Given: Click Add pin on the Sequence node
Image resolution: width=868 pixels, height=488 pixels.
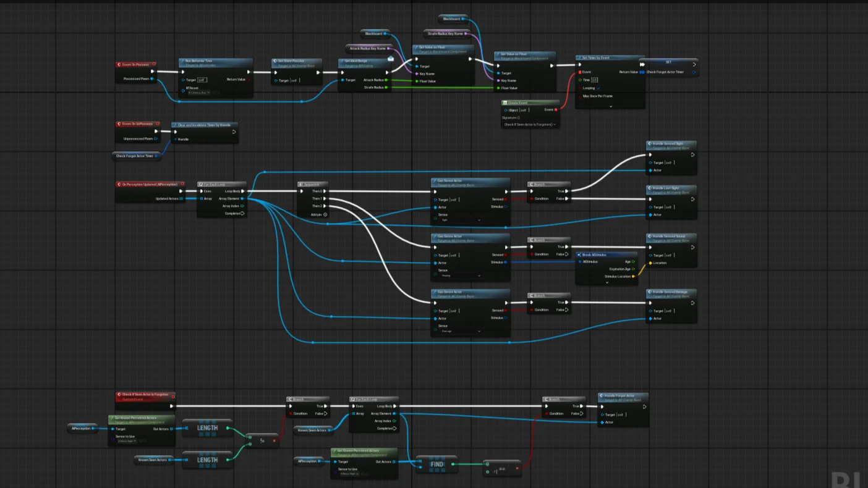Looking at the screenshot, I should pyautogui.click(x=325, y=214).
